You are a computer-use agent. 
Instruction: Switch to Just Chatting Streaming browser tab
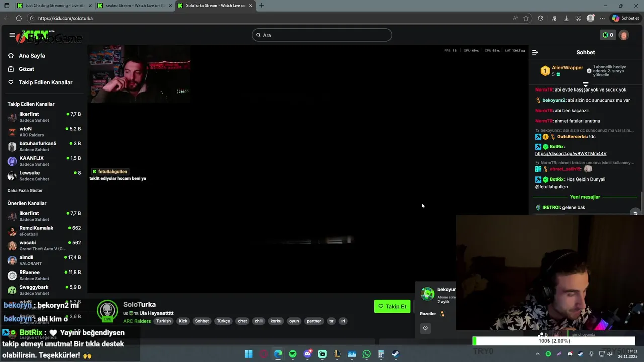55,6
